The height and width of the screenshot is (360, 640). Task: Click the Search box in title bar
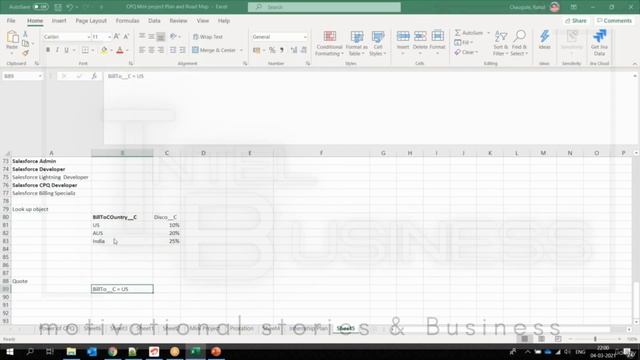324,7
